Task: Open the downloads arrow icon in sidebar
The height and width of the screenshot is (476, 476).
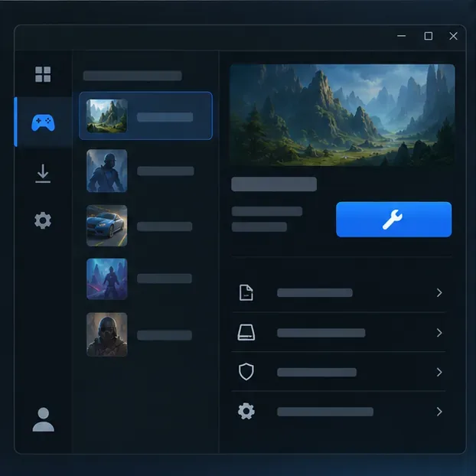Action: click(x=43, y=174)
